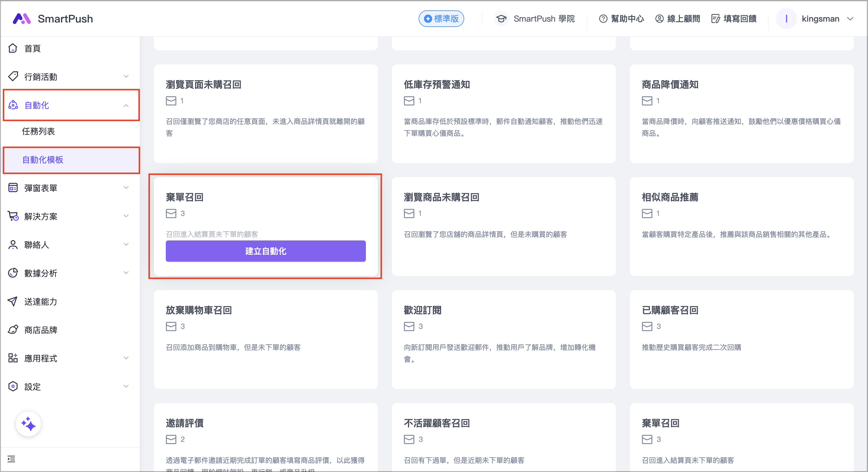Click the apps grid icon beside 應用程式
This screenshot has height=472, width=868.
[13, 358]
